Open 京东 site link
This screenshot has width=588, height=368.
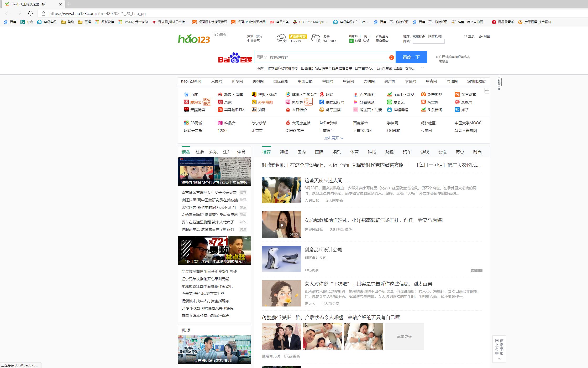pyautogui.click(x=225, y=102)
